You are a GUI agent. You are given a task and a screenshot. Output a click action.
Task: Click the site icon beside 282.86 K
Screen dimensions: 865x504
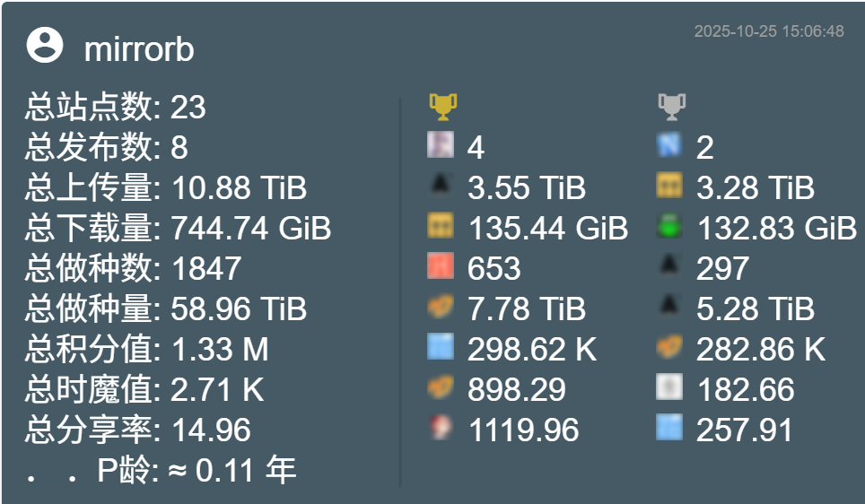click(669, 347)
